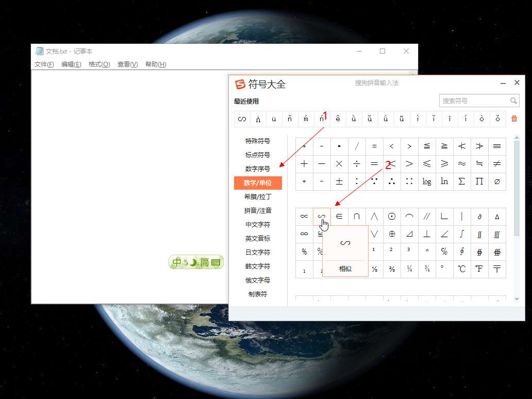Click the symbol list scroll-down arrow

[x=517, y=299]
